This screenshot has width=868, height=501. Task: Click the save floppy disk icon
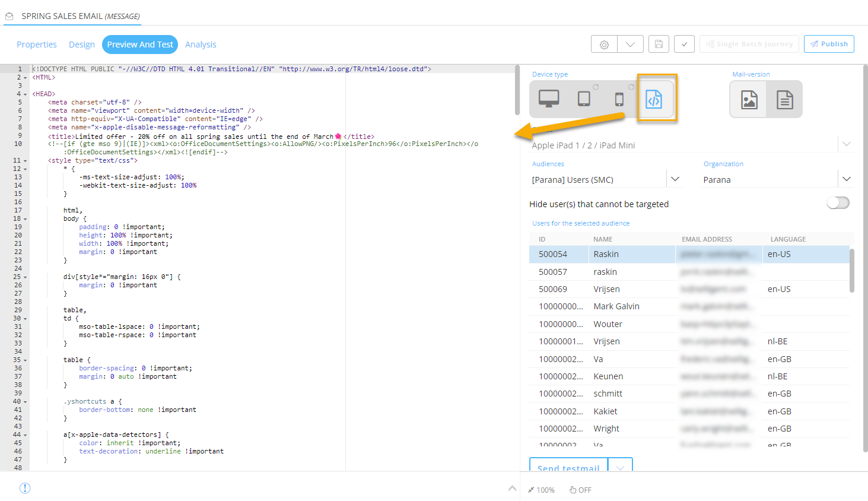[x=659, y=45]
